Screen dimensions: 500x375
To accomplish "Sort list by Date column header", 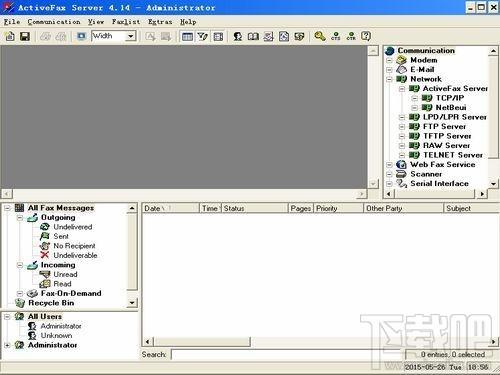I will 171,208.
